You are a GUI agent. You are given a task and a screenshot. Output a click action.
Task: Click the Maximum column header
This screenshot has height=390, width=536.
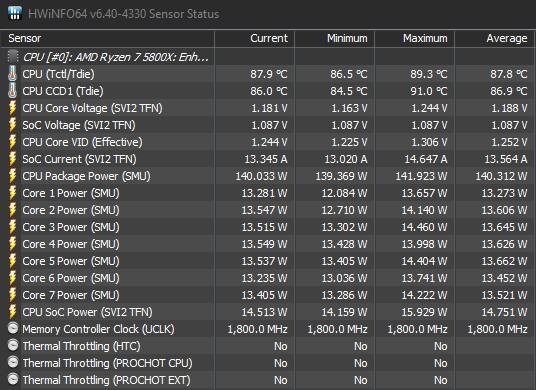coord(415,38)
